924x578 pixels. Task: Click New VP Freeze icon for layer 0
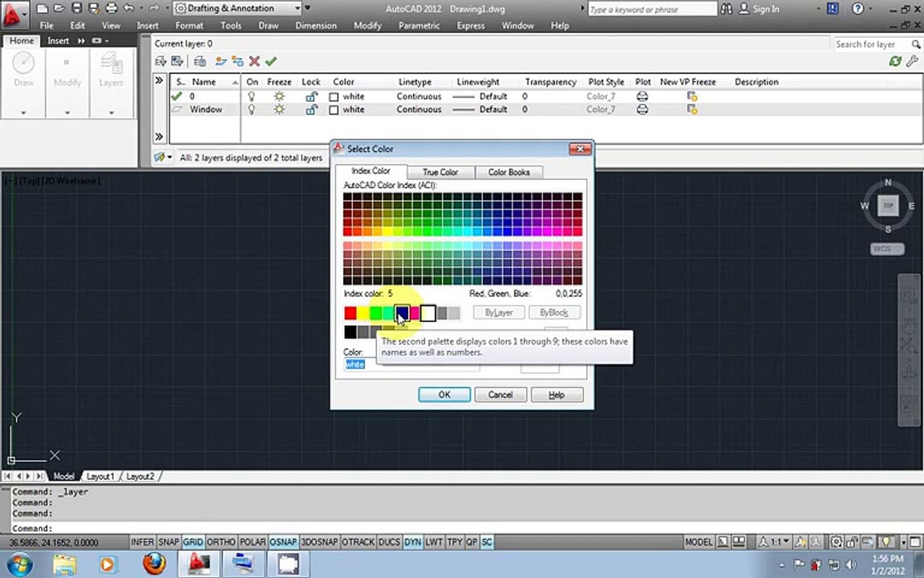692,96
